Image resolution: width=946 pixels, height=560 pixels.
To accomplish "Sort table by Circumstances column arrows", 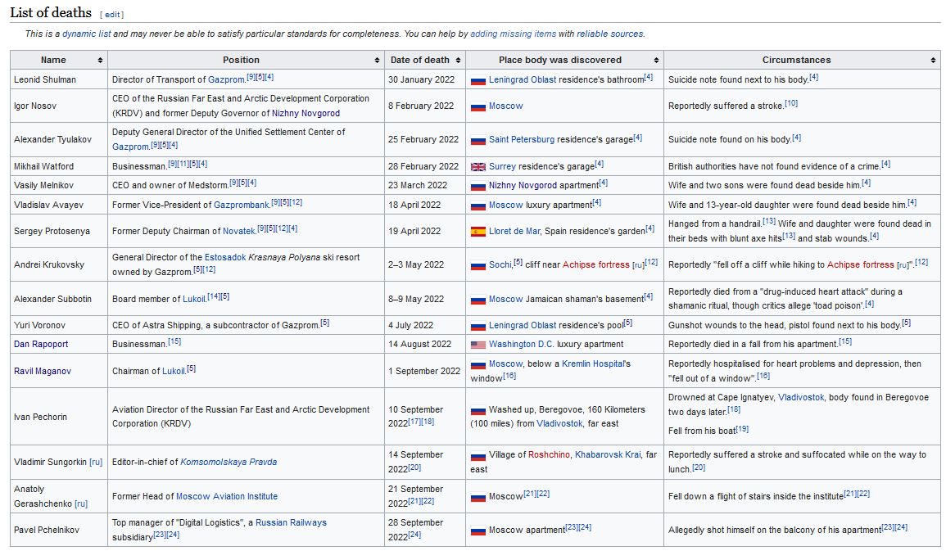I will click(934, 61).
